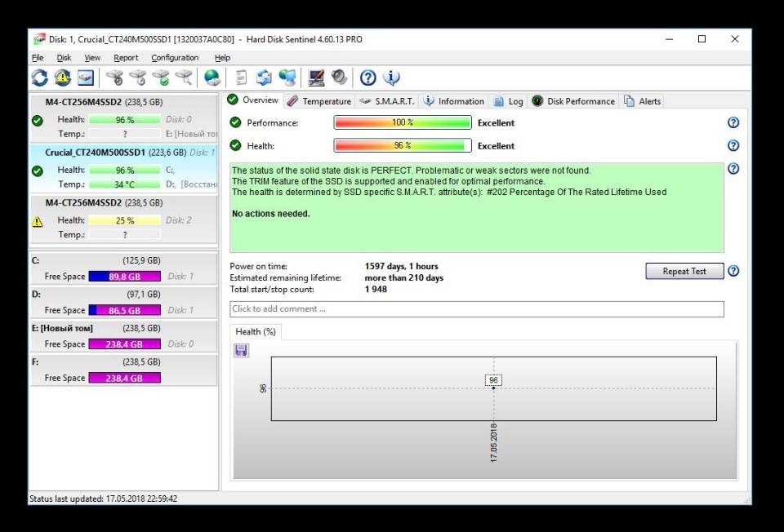
Task: Click the Health 96 % bar on Overview
Action: 403,145
